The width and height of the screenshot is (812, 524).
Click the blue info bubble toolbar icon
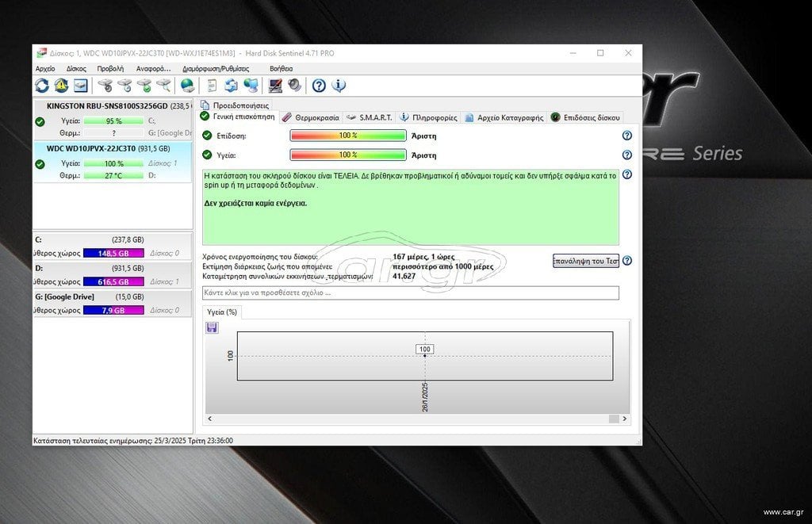[x=339, y=86]
